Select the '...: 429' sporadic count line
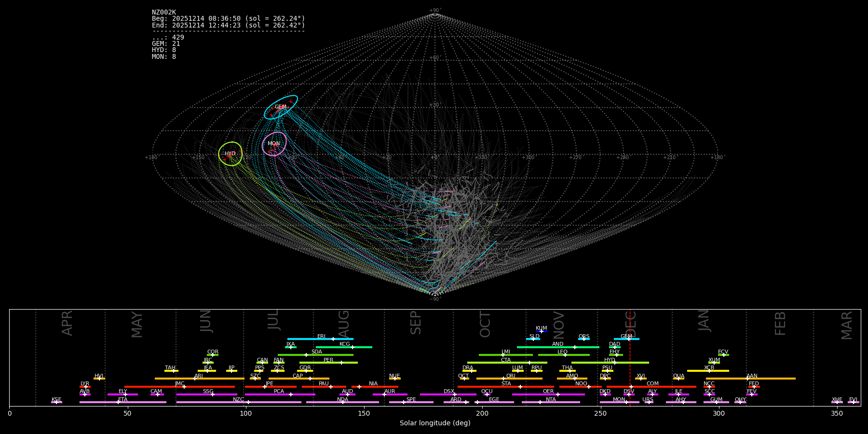 click(168, 38)
